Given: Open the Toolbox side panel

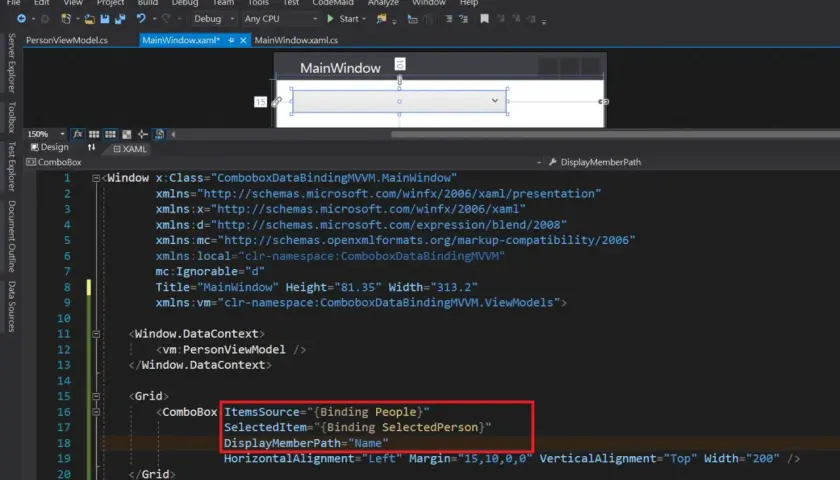Looking at the screenshot, I should pyautogui.click(x=11, y=117).
